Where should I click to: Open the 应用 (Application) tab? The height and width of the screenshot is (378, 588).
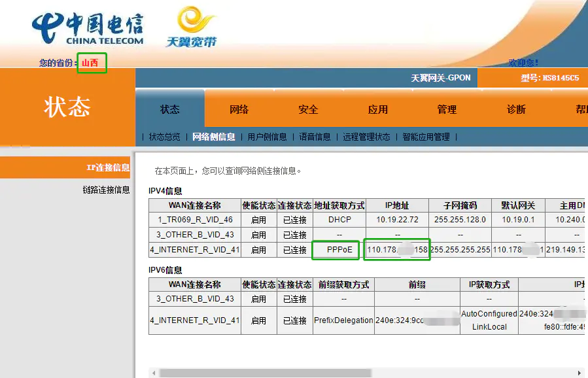coord(377,110)
